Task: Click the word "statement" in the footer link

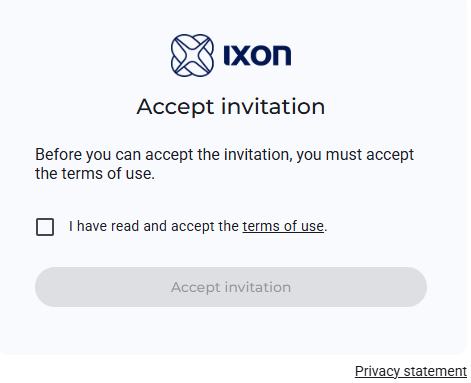Action: pyautogui.click(x=435, y=371)
